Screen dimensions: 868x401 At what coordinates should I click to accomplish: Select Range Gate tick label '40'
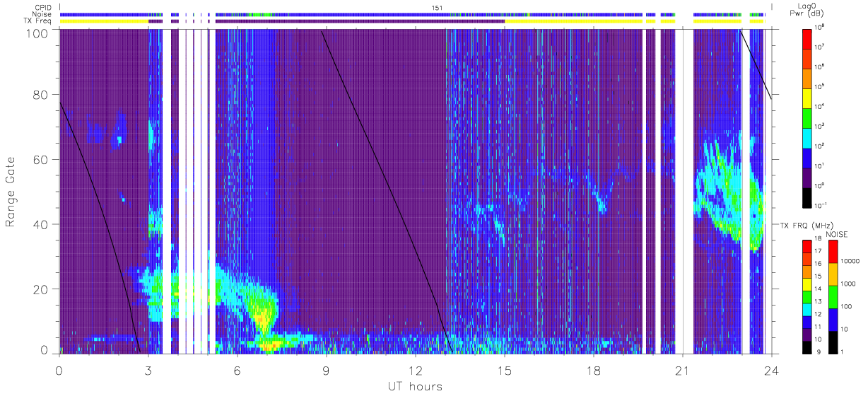pyautogui.click(x=41, y=224)
